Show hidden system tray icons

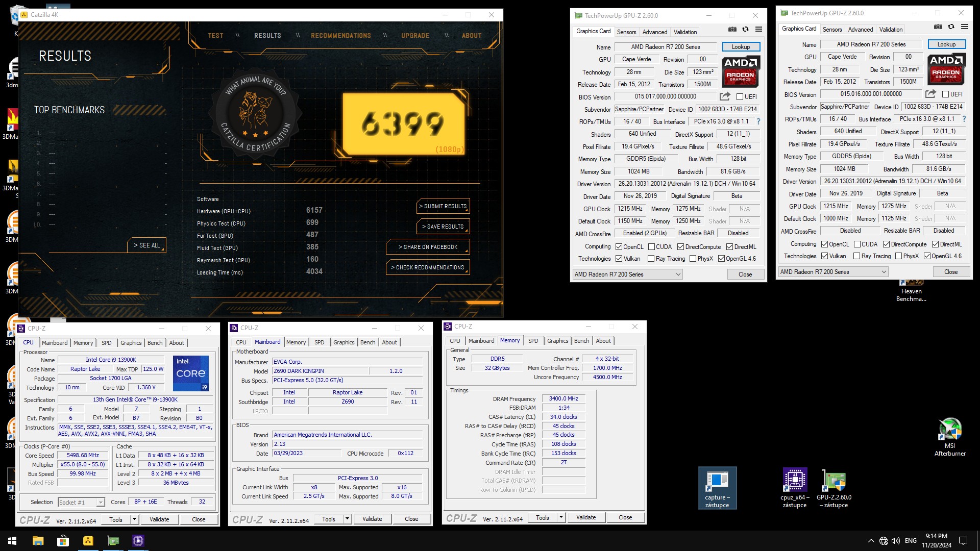tap(870, 541)
